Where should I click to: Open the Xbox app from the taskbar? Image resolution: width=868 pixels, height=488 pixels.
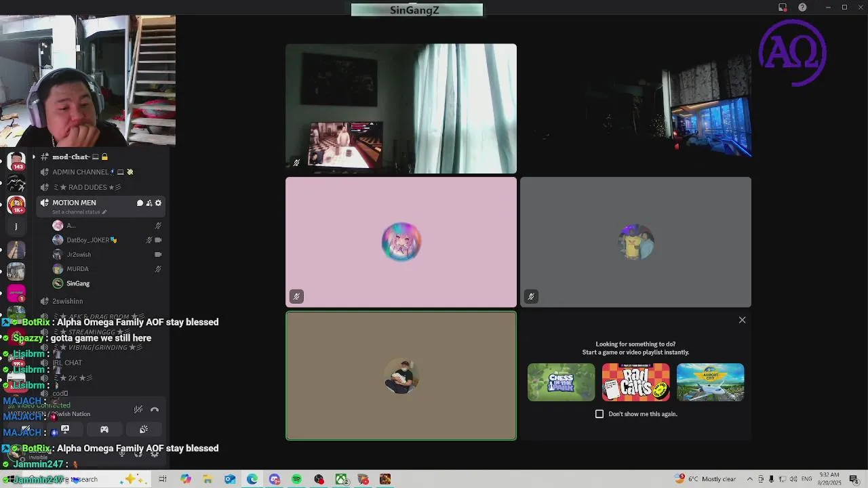[341, 479]
